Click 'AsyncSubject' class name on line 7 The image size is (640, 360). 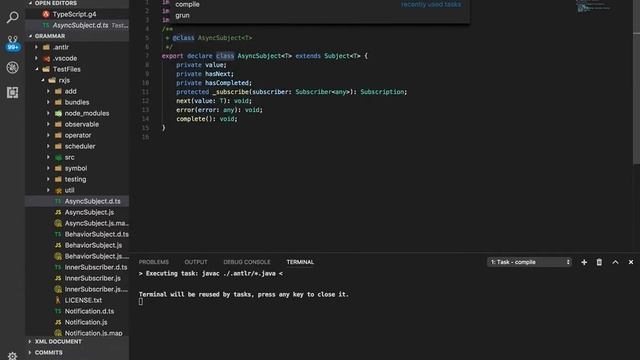259,56
